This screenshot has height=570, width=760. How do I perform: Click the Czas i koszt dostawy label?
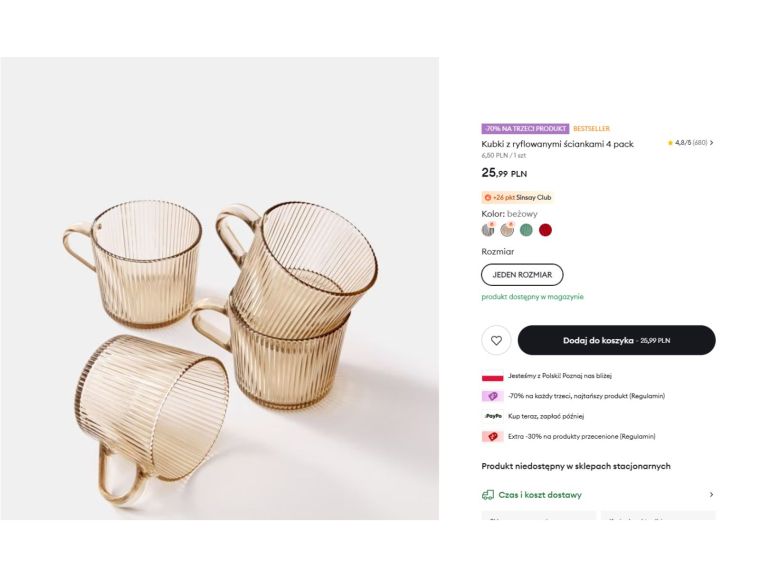click(540, 494)
